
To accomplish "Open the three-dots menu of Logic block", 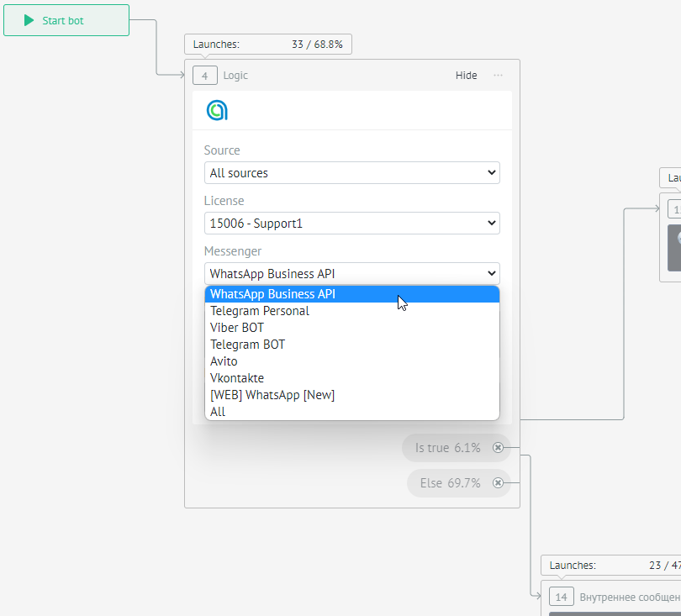I will coord(499,76).
